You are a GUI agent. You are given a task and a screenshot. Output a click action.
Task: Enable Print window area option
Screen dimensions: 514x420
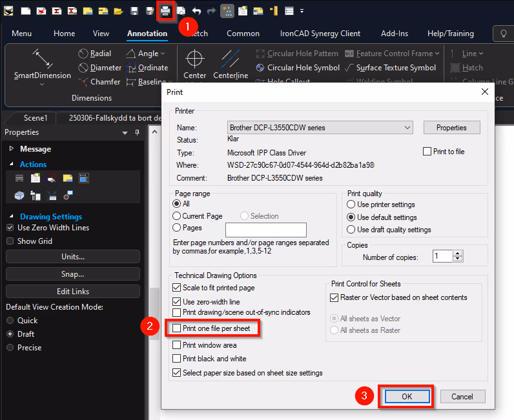tap(176, 345)
